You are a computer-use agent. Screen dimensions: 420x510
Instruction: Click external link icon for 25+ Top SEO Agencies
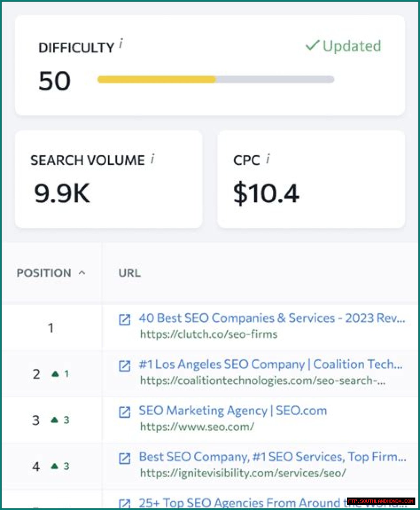tap(124, 503)
